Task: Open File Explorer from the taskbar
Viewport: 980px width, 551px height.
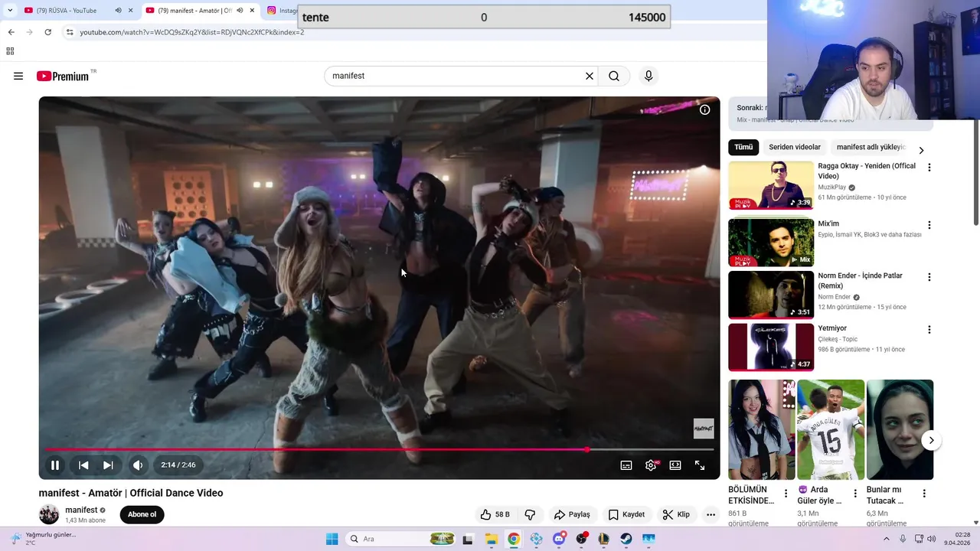Action: point(491,539)
